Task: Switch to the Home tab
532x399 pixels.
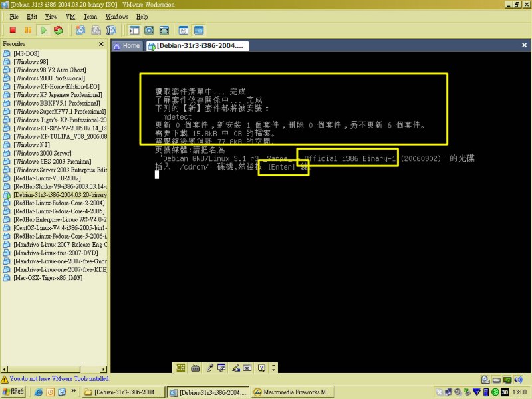Action: (127, 46)
